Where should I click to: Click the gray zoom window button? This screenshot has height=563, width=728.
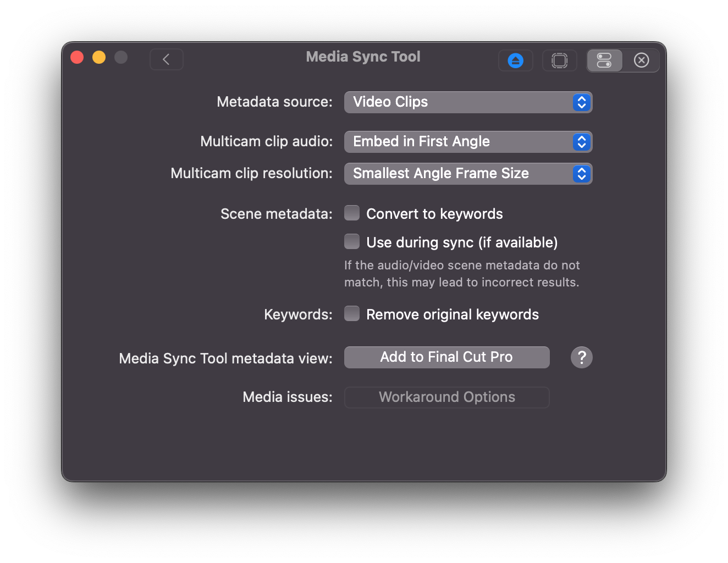click(121, 57)
